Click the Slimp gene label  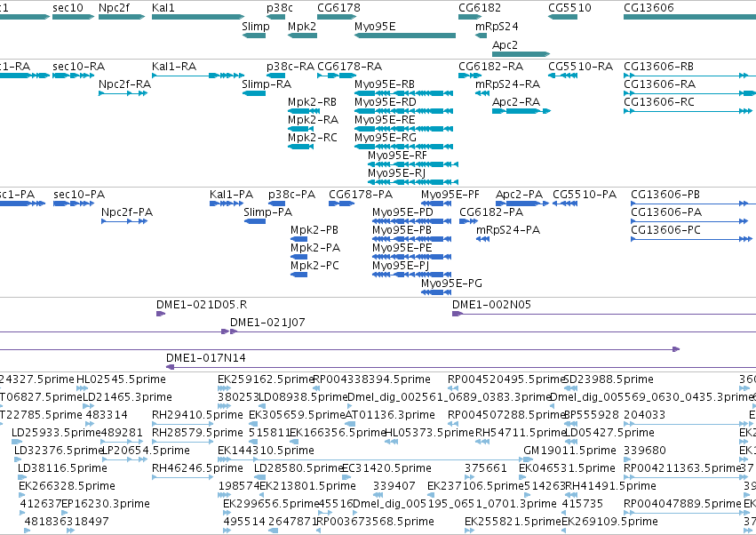(x=256, y=26)
